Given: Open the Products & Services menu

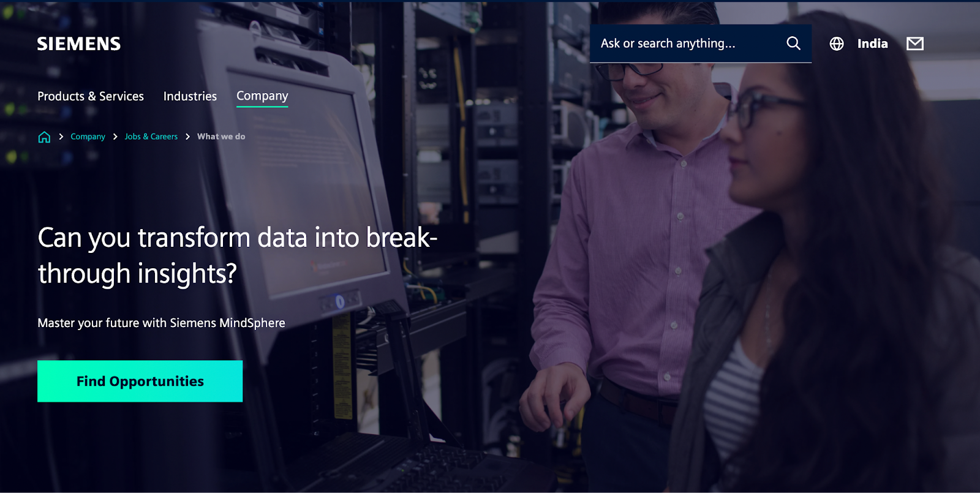Looking at the screenshot, I should pos(91,96).
